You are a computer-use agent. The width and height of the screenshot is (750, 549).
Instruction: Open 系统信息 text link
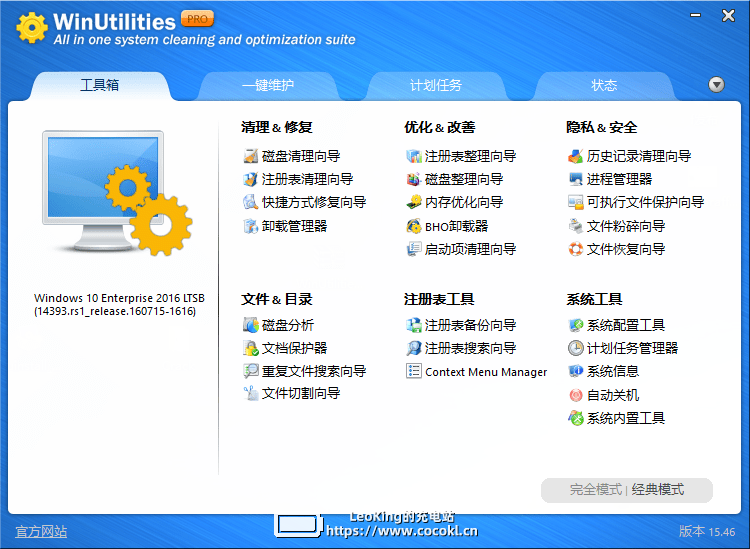[613, 371]
